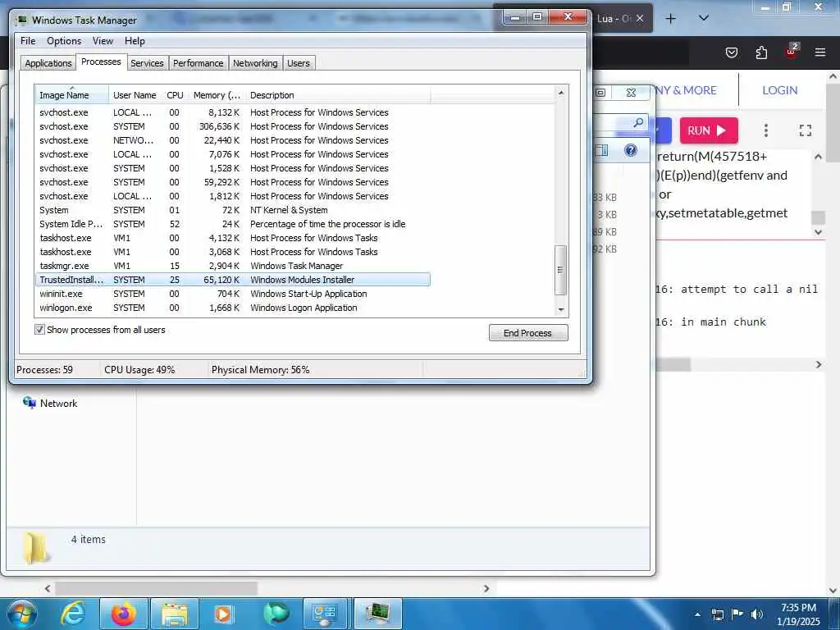This screenshot has height=630, width=840.
Task: Click the output pane scroll right arrow
Action: coord(818,365)
